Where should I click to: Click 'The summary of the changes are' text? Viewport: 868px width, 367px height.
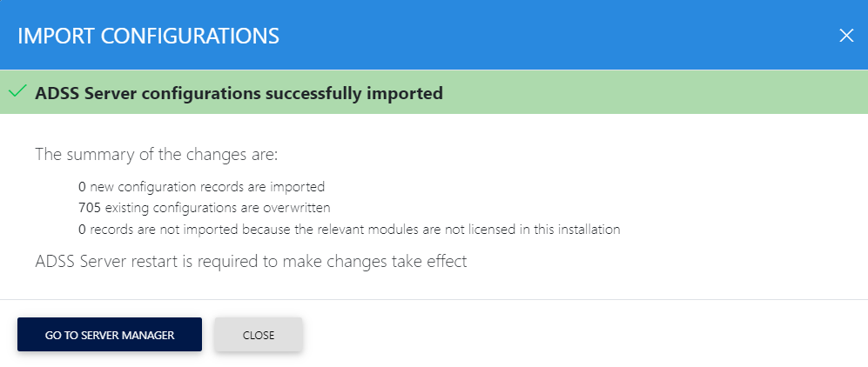coord(156,155)
